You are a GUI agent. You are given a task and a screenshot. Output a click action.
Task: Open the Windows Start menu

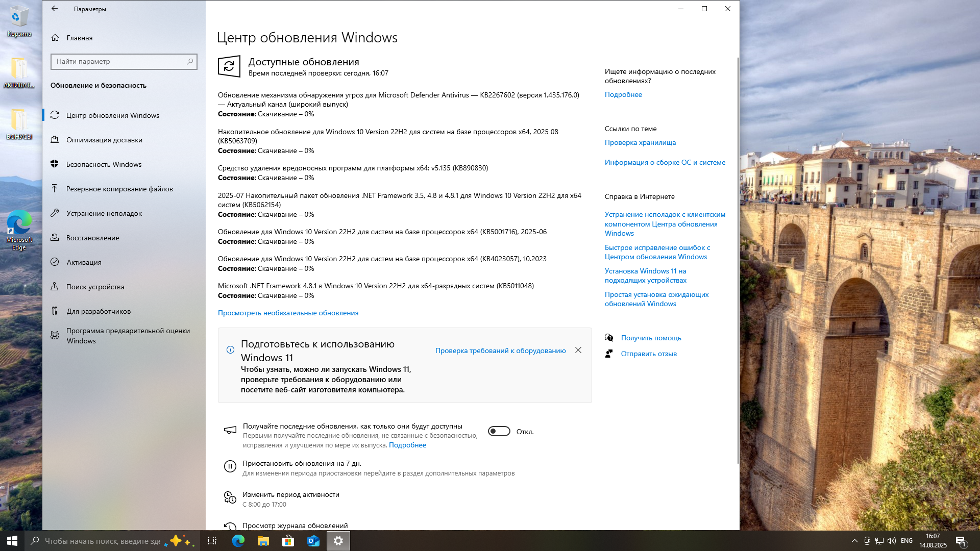pos(12,541)
